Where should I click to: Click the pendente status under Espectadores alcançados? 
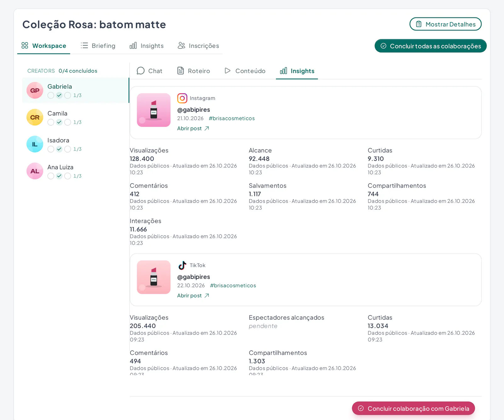[x=263, y=326]
